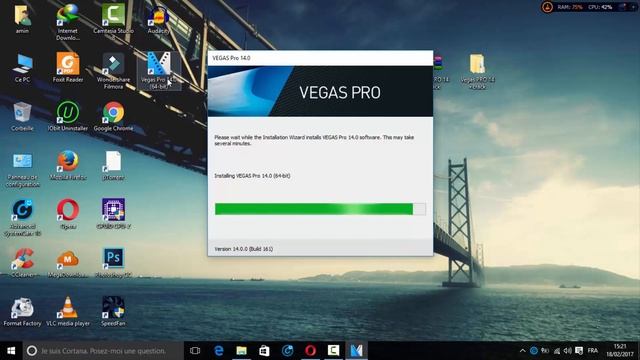Open Panneau de configuration desktop icon

point(22,169)
